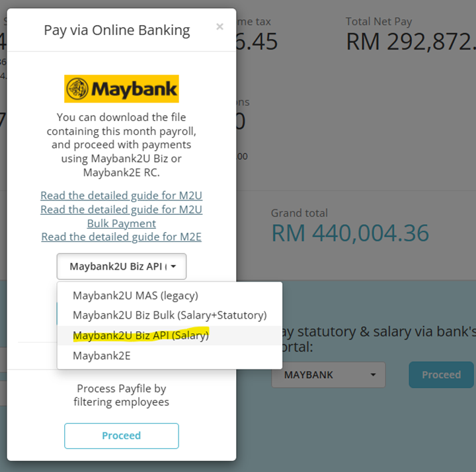Click the Maybank logo image
The height and width of the screenshot is (472, 476).
pos(122,89)
